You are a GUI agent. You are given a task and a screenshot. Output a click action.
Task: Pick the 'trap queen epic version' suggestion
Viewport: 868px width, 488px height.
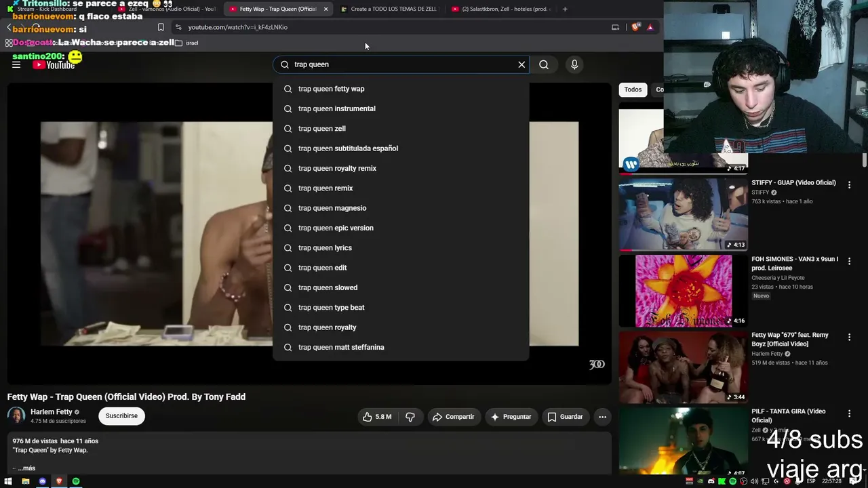click(401, 228)
